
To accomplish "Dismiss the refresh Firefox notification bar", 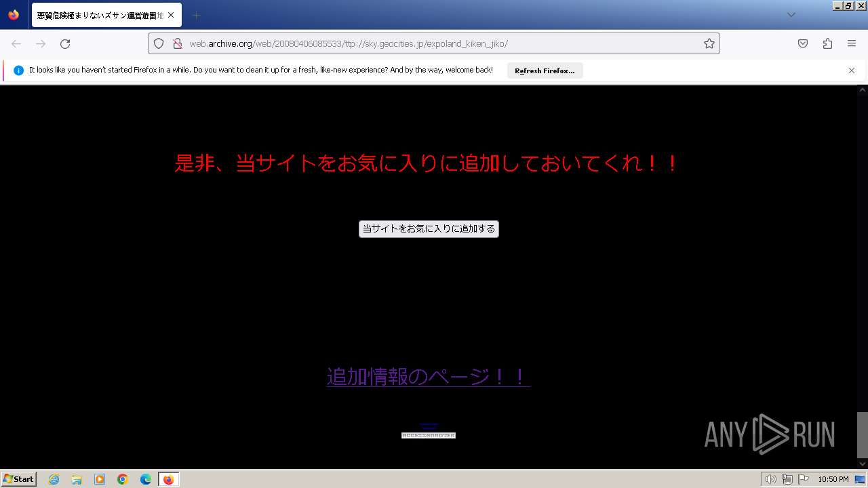I will tap(852, 70).
